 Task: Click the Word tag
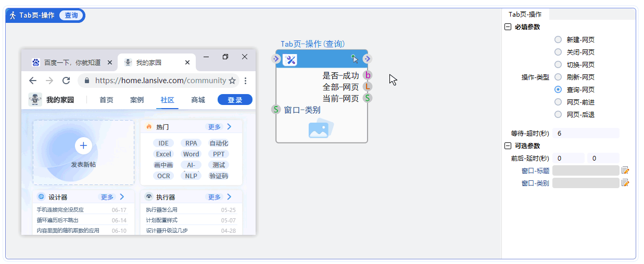(x=191, y=154)
